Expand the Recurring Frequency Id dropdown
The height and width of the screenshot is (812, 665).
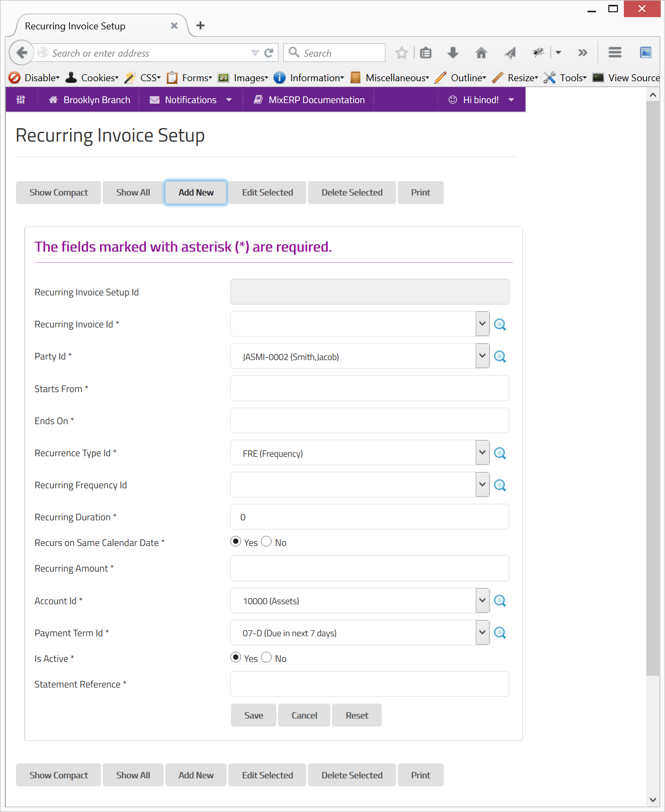click(x=482, y=485)
